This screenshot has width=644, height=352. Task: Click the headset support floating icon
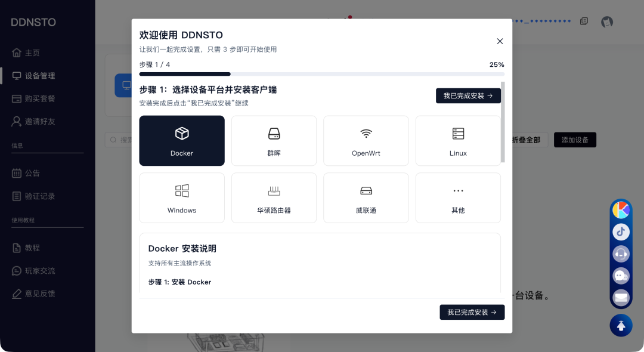pos(621,254)
